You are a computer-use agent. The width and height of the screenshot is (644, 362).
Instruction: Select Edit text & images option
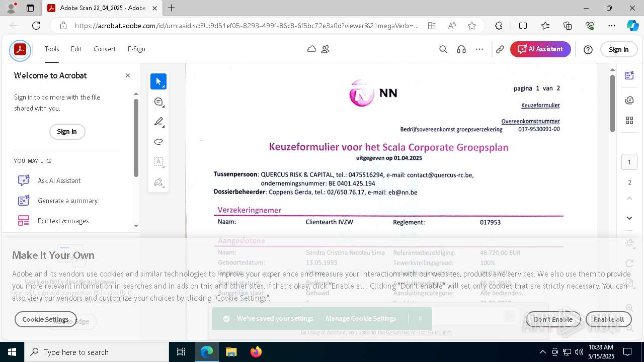(x=63, y=221)
